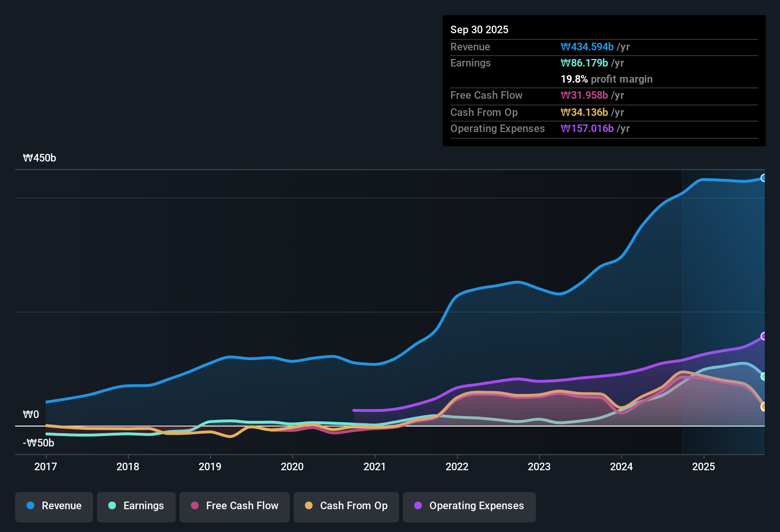Click the highlighted forecast shading region of the chart
The width and height of the screenshot is (780, 532).
[722, 285]
